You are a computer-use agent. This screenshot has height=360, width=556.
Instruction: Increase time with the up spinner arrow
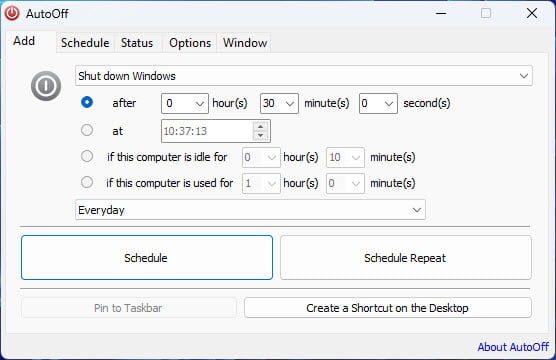pyautogui.click(x=261, y=127)
